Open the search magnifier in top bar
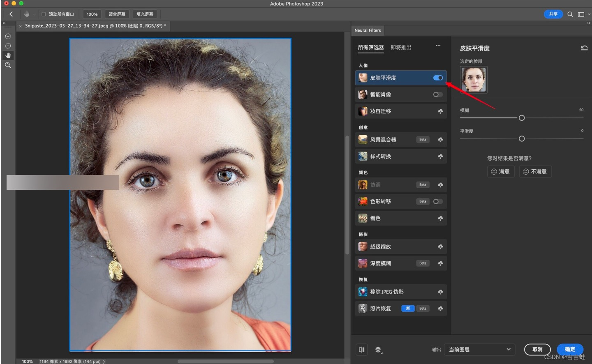 click(x=570, y=14)
